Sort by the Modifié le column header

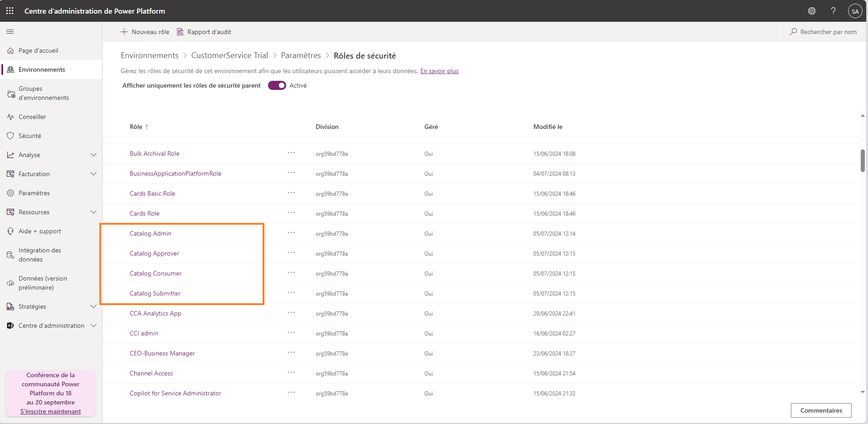[x=548, y=127]
